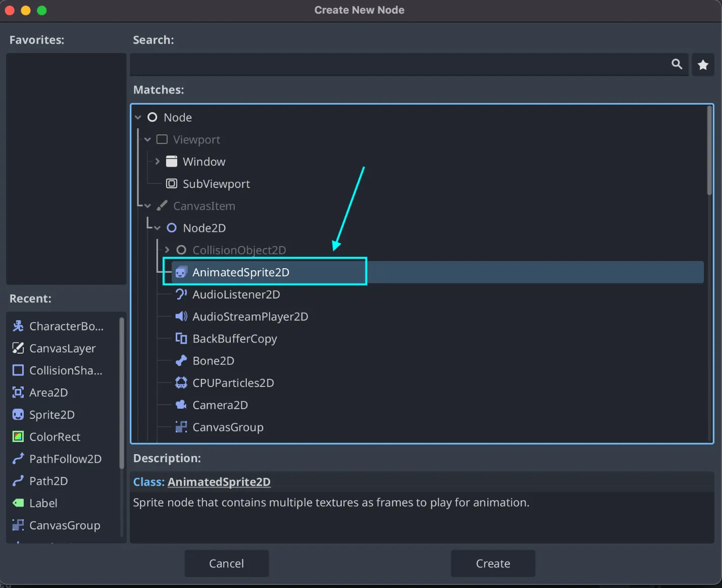Click the favorite star icon beside search

(703, 65)
